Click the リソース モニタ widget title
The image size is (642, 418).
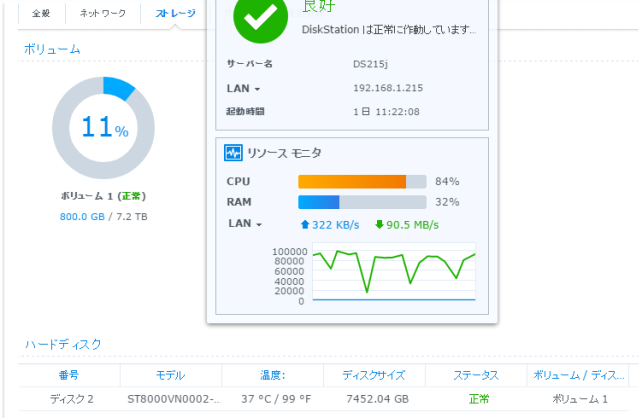tap(284, 153)
